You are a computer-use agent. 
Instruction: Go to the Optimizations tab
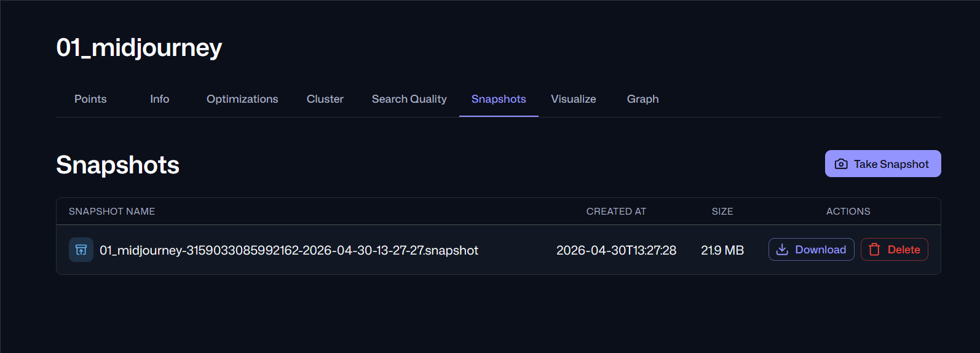coord(242,99)
